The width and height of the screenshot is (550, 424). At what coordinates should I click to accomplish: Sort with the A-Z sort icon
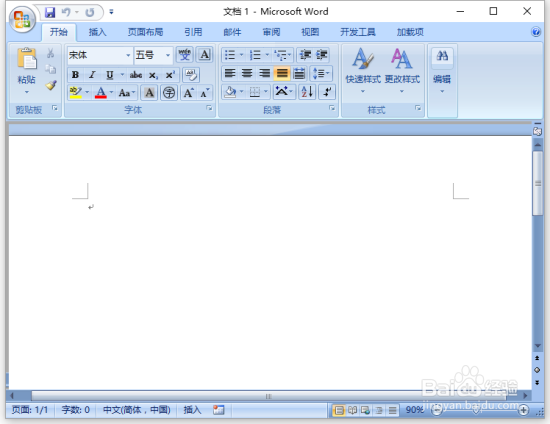(x=307, y=92)
